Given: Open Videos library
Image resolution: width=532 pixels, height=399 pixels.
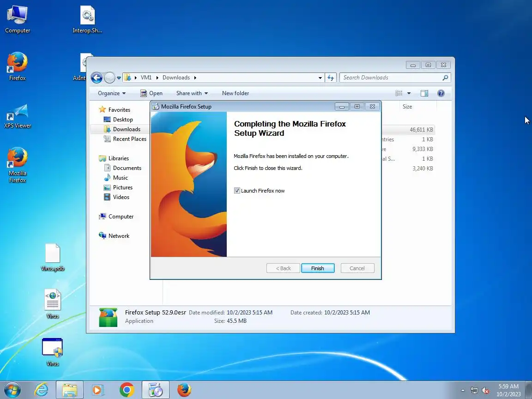Looking at the screenshot, I should pos(121,197).
